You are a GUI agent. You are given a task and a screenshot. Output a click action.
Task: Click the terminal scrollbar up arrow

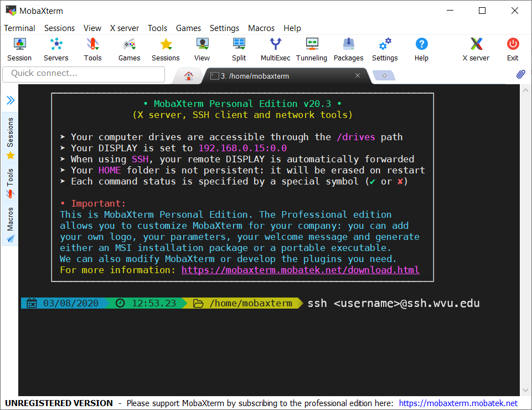tap(525, 90)
